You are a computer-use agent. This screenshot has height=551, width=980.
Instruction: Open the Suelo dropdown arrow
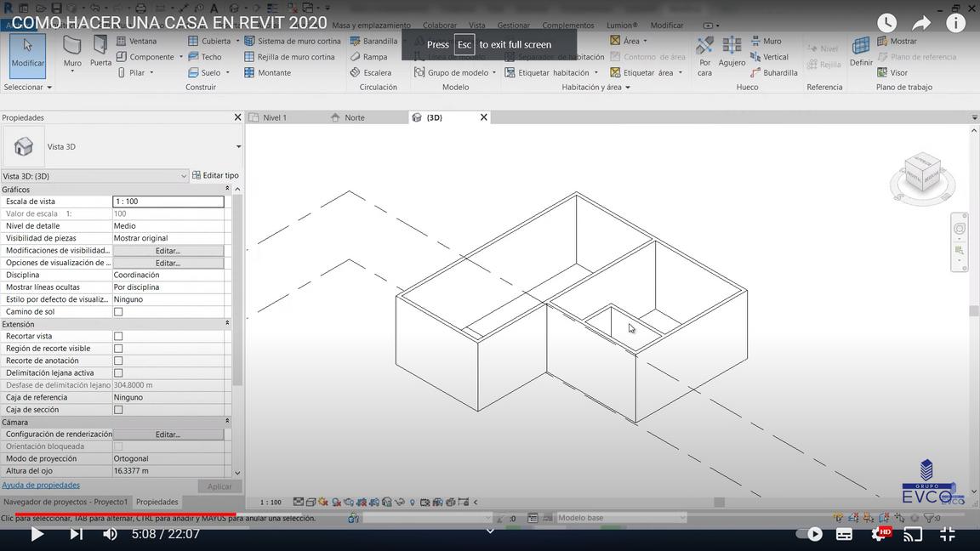click(227, 72)
